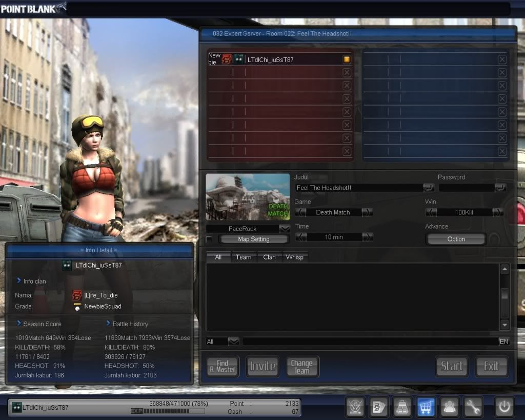Open the inventory backpack icon

coord(402,407)
